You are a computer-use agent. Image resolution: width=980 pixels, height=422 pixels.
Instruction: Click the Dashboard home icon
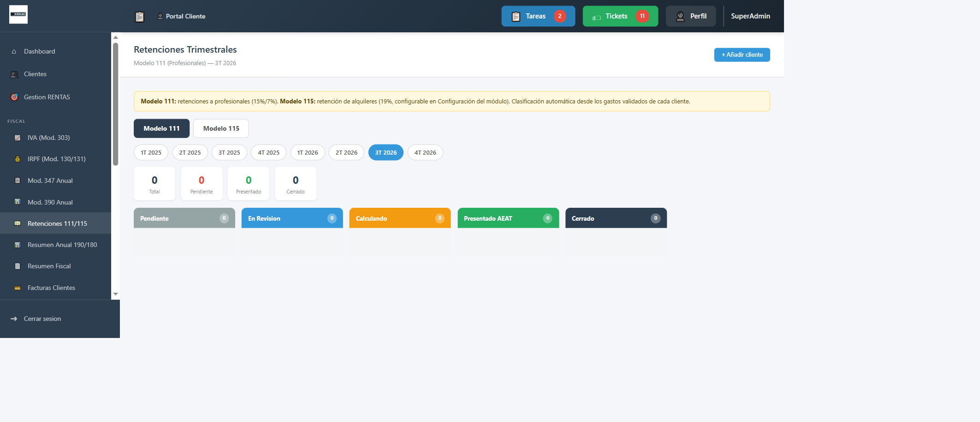(x=14, y=51)
